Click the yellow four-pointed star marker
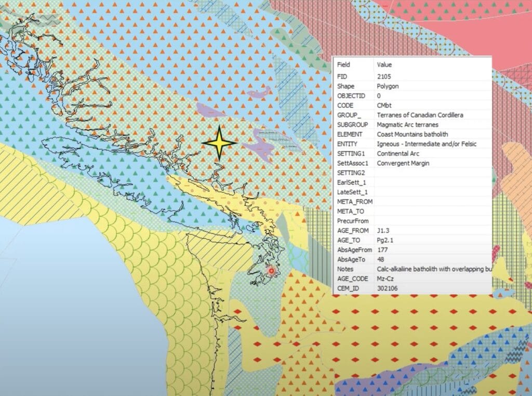Image resolution: width=532 pixels, height=396 pixels. 219,142
